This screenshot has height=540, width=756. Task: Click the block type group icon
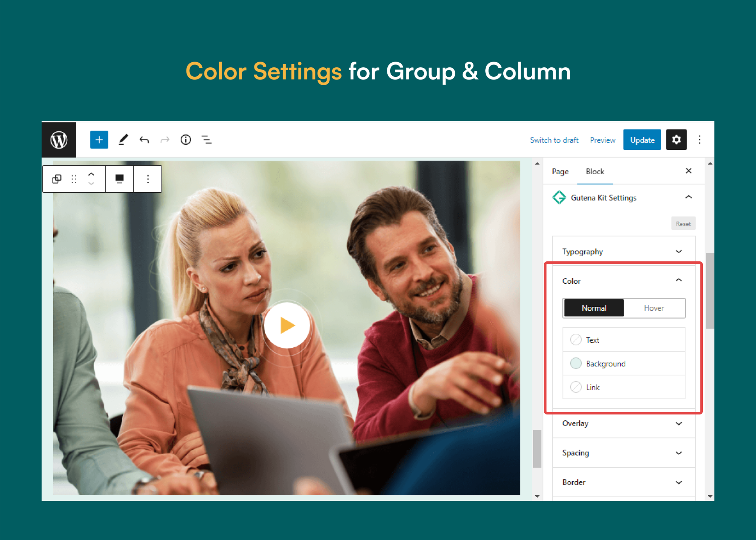(57, 179)
